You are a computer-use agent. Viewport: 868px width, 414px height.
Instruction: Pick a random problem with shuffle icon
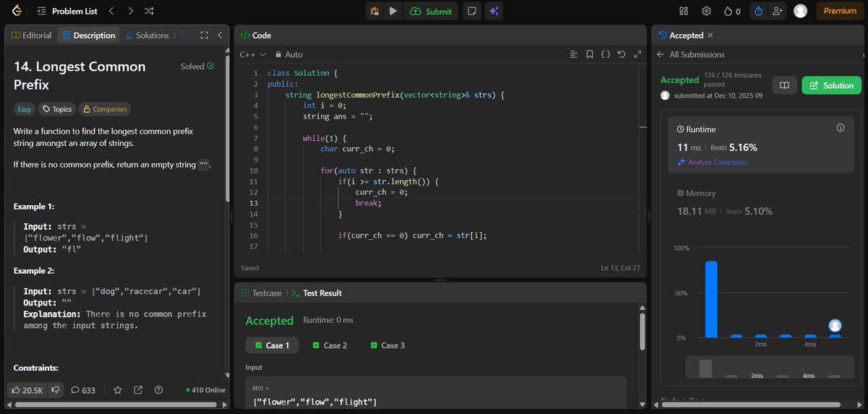pyautogui.click(x=149, y=11)
